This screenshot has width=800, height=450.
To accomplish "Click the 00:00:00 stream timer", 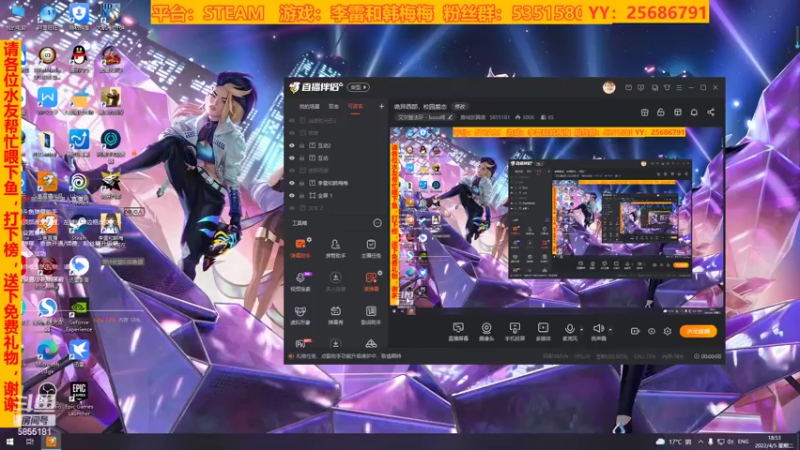I will point(708,356).
